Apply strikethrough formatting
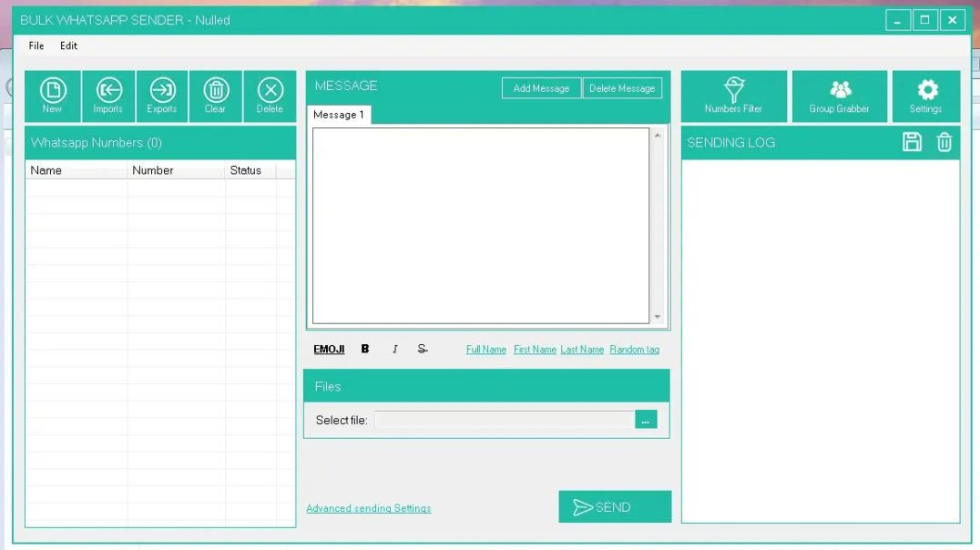 423,349
